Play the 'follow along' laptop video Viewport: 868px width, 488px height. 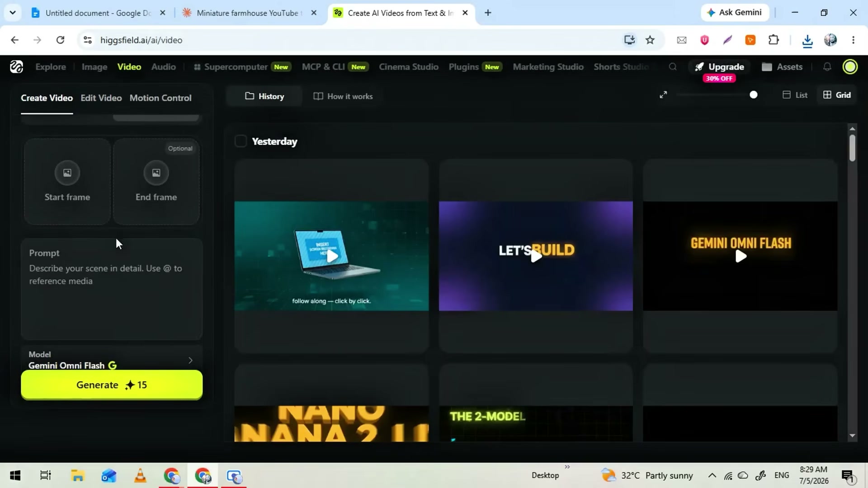(x=332, y=256)
